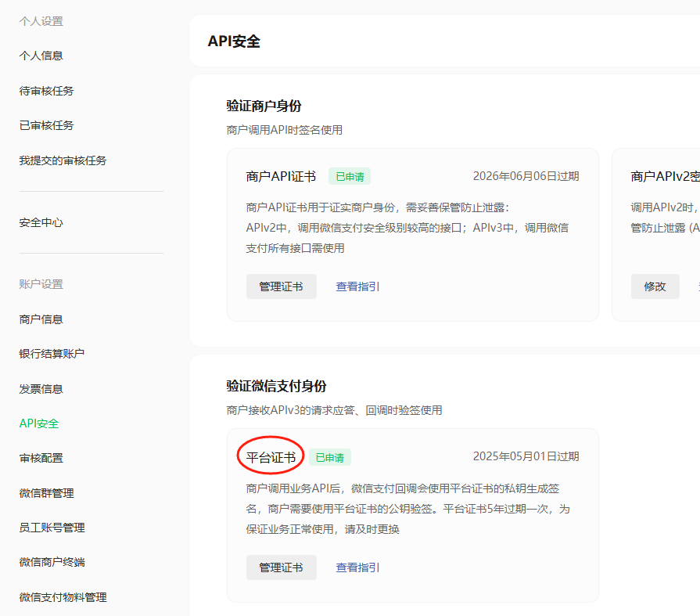The image size is (700, 616).
Task: Select the highlighted API安全 menu item
Action: [39, 423]
